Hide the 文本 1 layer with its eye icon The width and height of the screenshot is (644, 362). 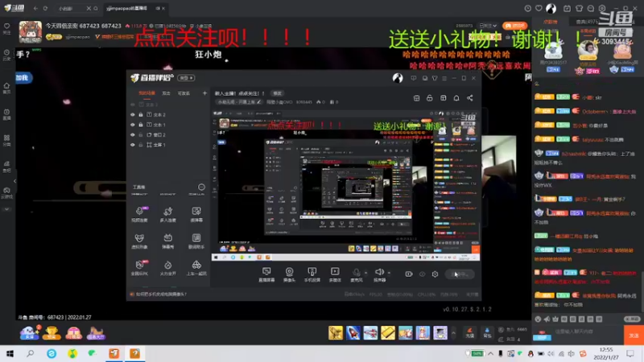[x=132, y=125]
